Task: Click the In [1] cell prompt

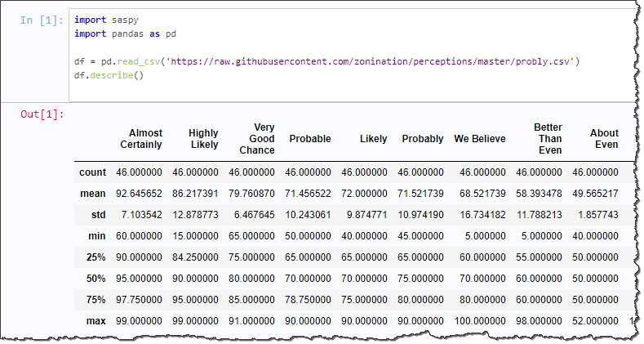Action: pos(42,20)
